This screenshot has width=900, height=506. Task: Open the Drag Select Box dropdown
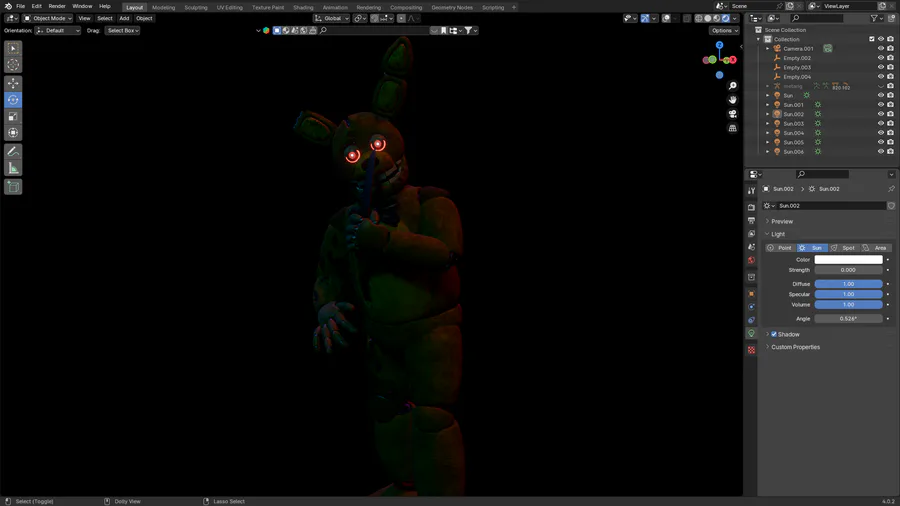[122, 30]
